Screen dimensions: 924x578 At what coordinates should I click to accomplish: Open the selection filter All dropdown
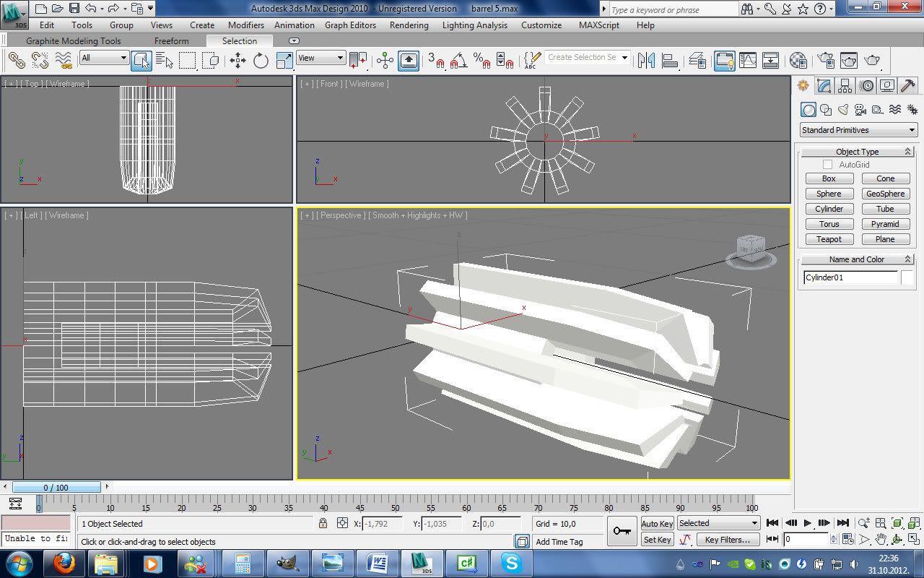(104, 58)
